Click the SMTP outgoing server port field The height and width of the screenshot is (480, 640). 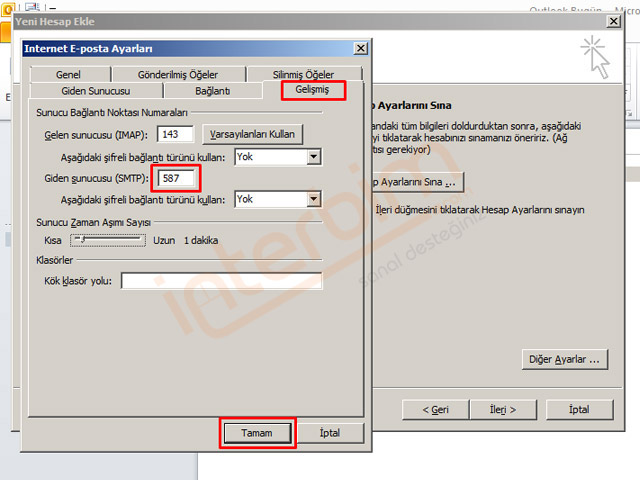(x=178, y=178)
